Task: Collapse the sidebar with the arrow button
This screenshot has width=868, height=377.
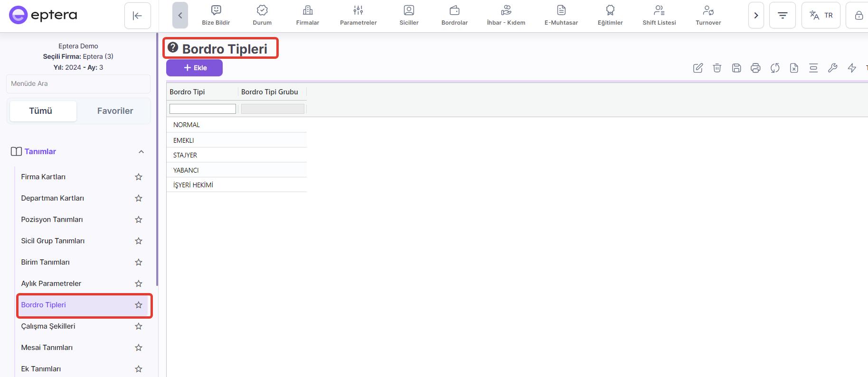Action: pyautogui.click(x=137, y=16)
